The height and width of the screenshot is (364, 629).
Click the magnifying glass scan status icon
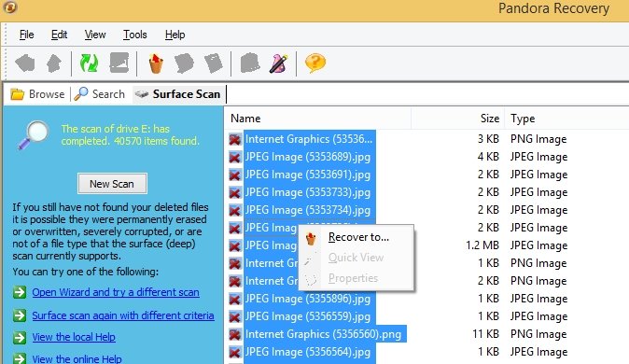click(x=33, y=134)
